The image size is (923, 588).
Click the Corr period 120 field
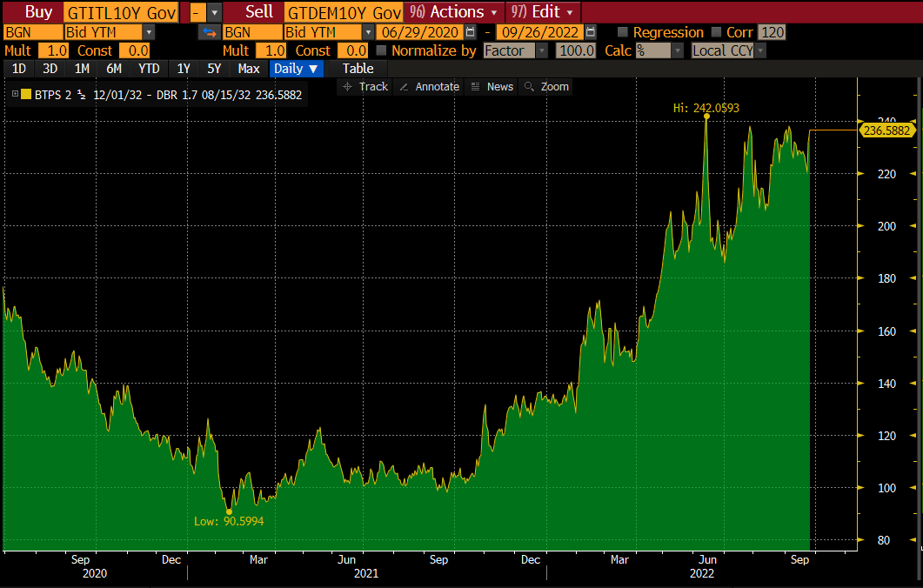[x=772, y=32]
